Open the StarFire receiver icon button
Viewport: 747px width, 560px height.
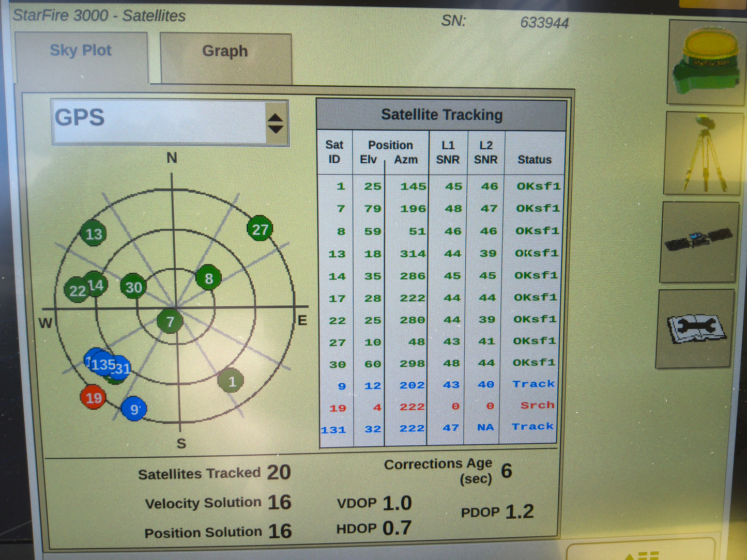point(707,62)
